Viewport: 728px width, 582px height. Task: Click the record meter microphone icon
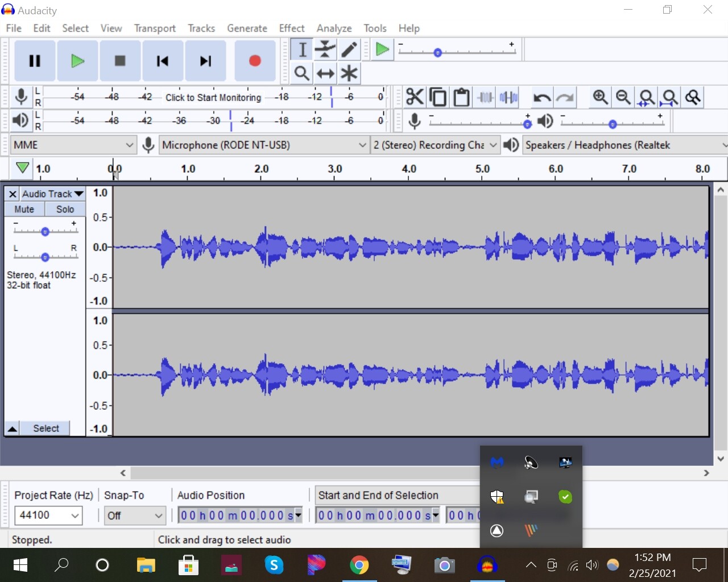22,97
